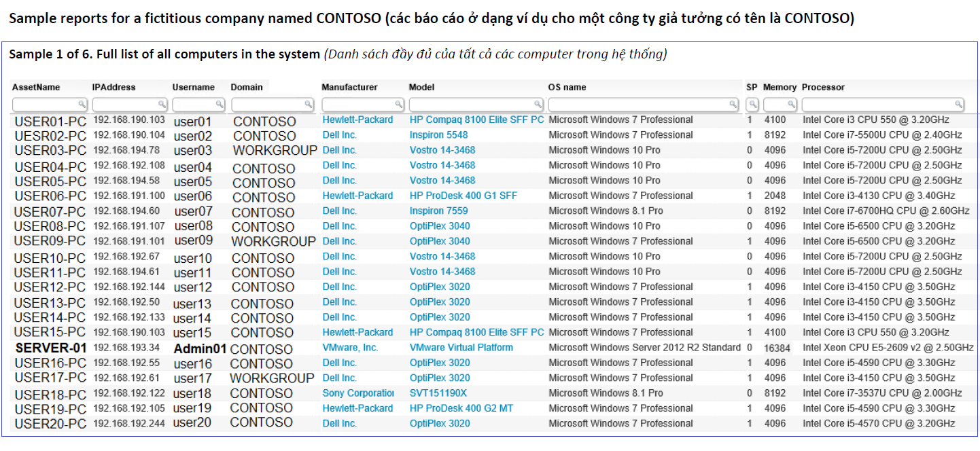Click IP address 192.168.191.100
The image size is (980, 451).
[x=129, y=196]
